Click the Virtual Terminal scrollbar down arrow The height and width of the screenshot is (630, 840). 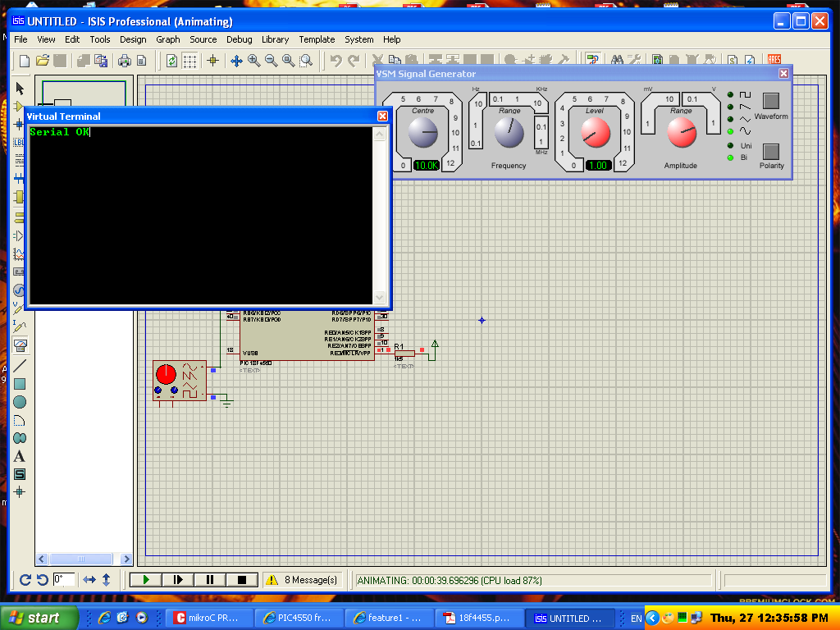(x=379, y=297)
